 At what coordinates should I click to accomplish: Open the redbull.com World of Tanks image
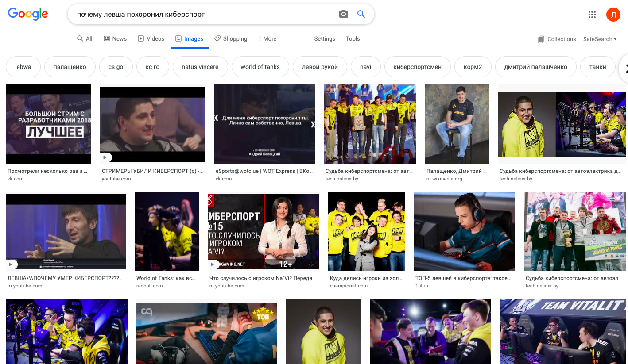(167, 231)
